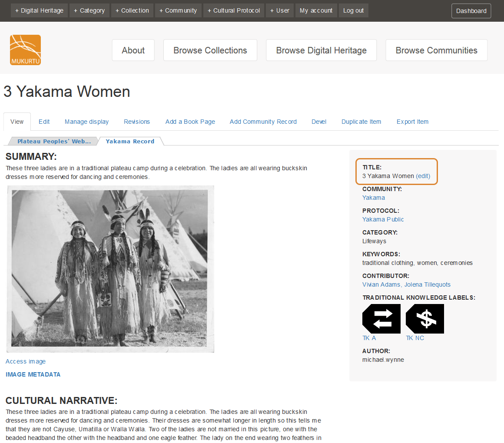The height and width of the screenshot is (443, 504).
Task: Click the TK A label text link
Action: [369, 338]
